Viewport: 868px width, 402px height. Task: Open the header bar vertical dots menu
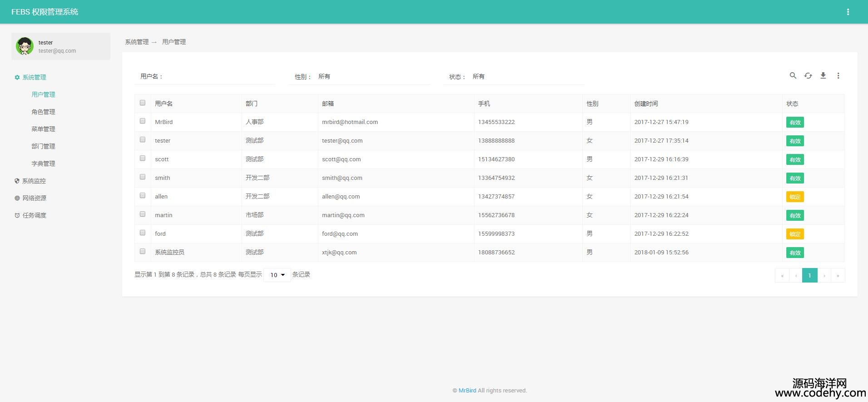(x=848, y=12)
